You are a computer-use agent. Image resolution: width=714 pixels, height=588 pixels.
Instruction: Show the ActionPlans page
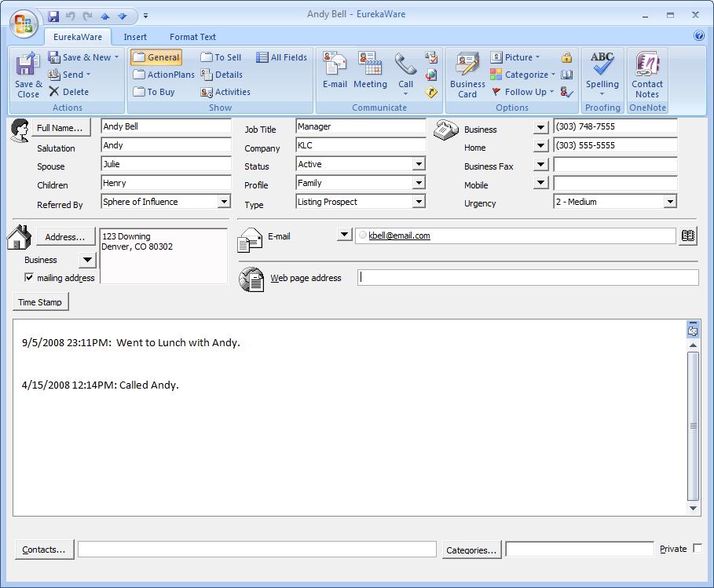(164, 74)
